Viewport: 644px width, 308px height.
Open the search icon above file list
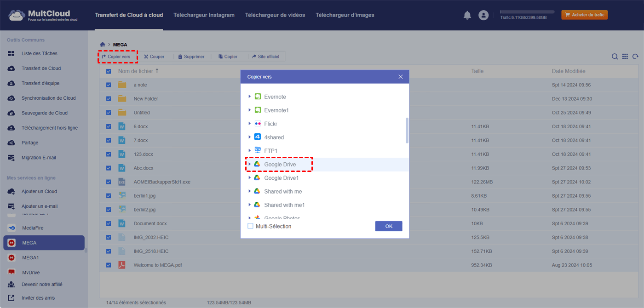(615, 57)
